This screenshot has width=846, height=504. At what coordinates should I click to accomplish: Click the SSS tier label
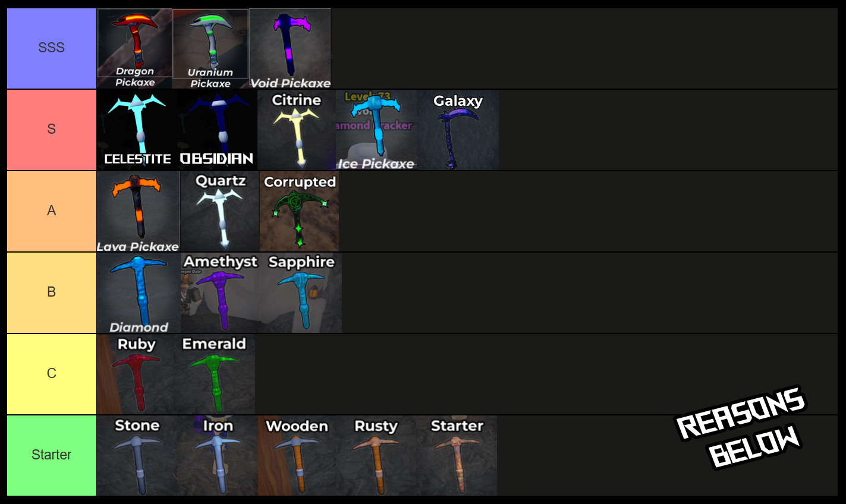click(x=52, y=48)
